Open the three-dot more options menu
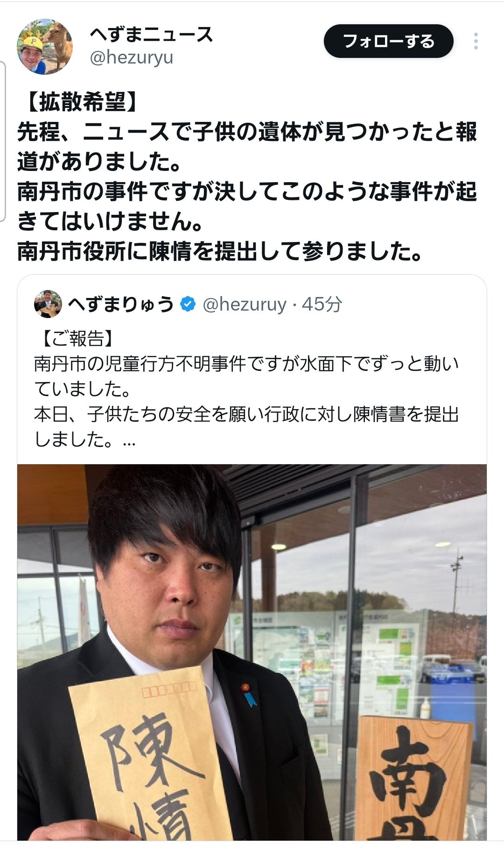The height and width of the screenshot is (850, 504). (476, 41)
